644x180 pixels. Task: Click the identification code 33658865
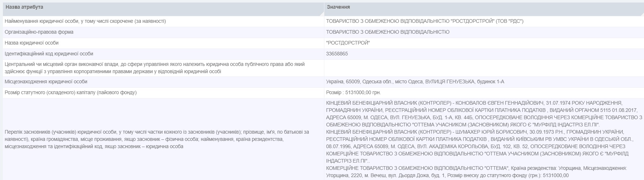(x=337, y=54)
